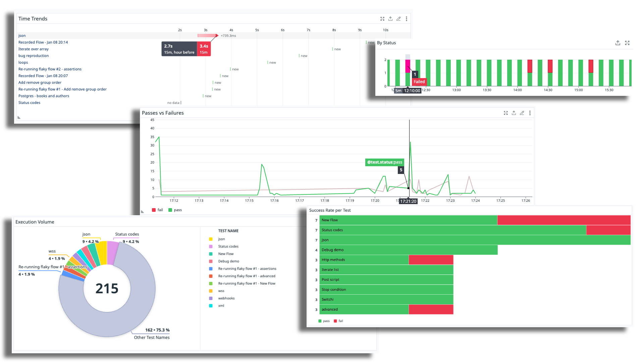
Task: Click export icon in By Status widget
Action: [x=618, y=43]
